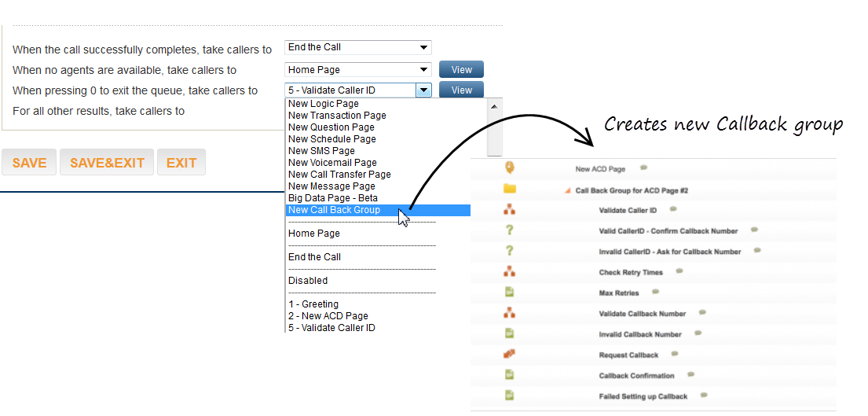Choose 'New Voicemail Page' in the dropdown list
The width and height of the screenshot is (868, 416).
pyautogui.click(x=332, y=163)
